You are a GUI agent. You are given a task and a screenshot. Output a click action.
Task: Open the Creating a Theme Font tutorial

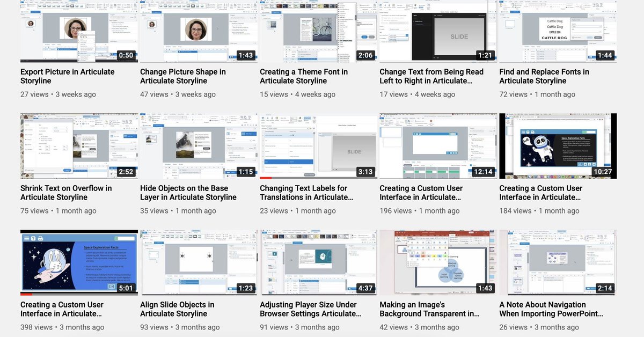318,31
